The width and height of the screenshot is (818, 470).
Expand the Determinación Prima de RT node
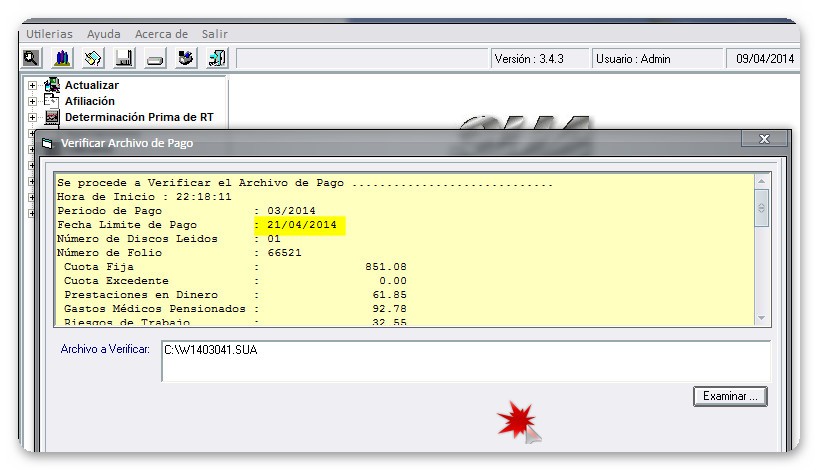[x=32, y=117]
